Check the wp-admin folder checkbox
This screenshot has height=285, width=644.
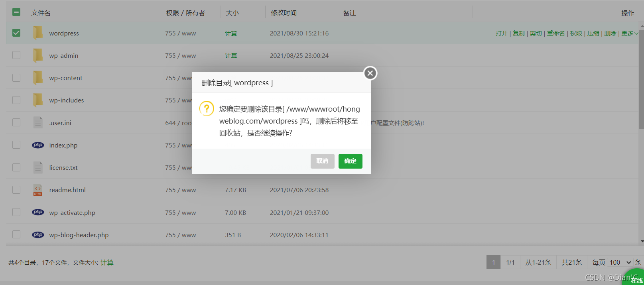click(16, 55)
